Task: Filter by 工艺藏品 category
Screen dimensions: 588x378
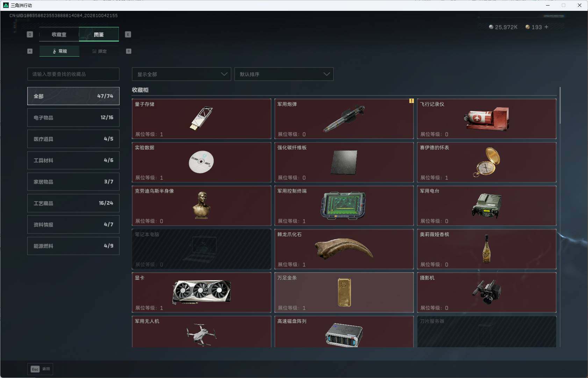Action: (73, 203)
